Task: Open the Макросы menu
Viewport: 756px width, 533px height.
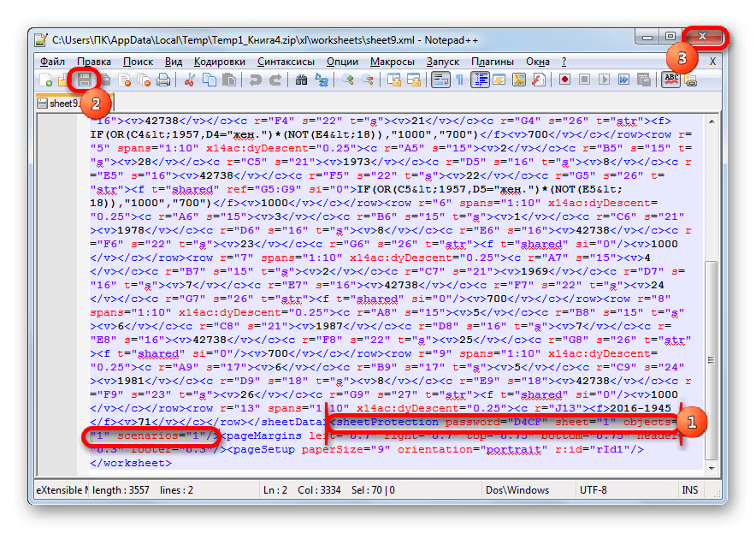Action: pyautogui.click(x=393, y=62)
